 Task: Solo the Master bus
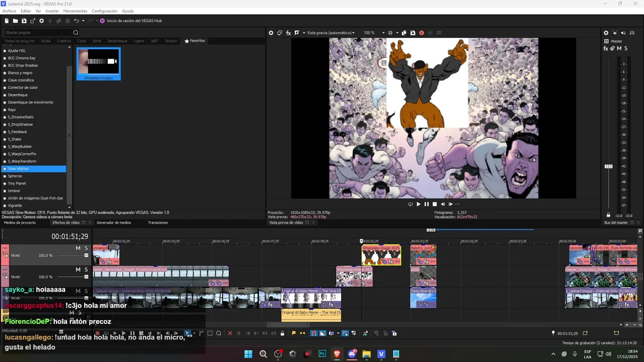coord(625,48)
